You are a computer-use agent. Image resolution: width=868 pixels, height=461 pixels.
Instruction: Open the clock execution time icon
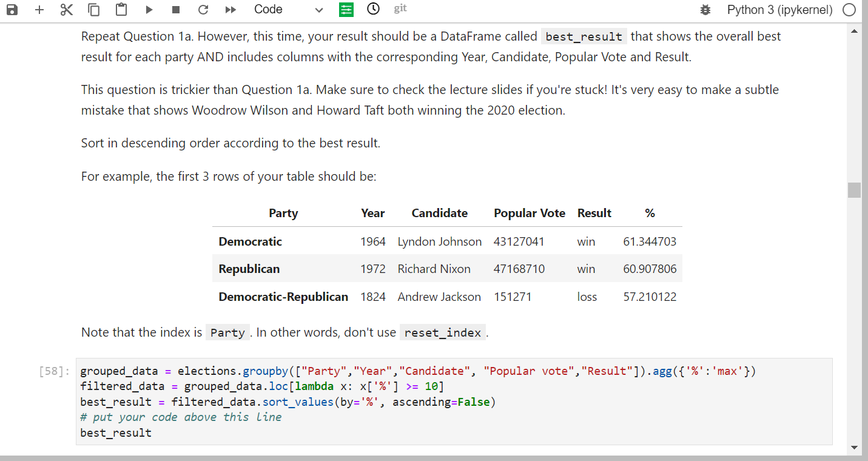point(374,9)
